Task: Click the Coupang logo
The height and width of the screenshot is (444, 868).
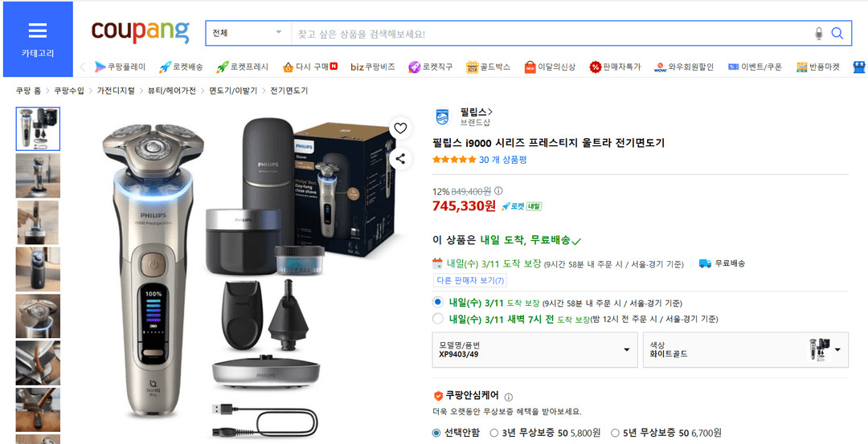Action: [141, 31]
